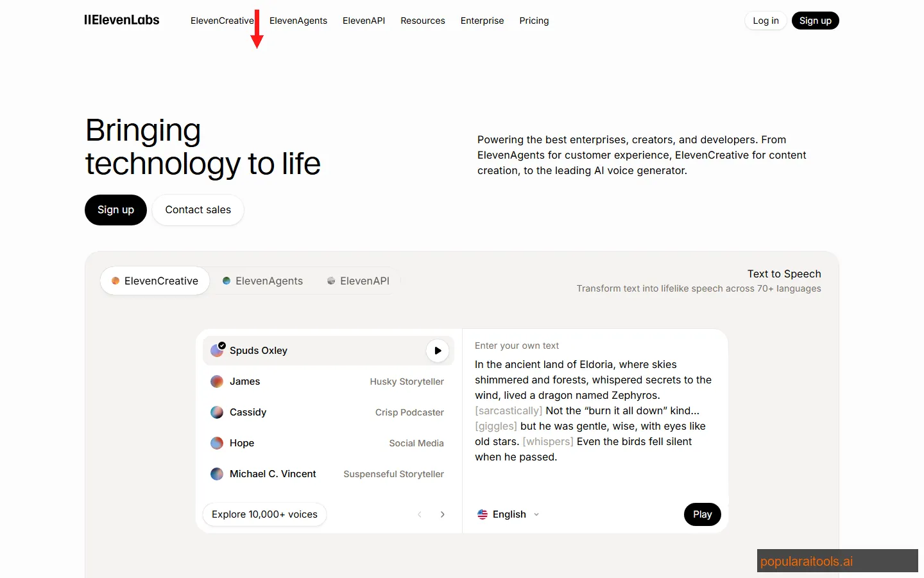The height and width of the screenshot is (578, 924).
Task: Click the Log in button
Action: tap(765, 20)
